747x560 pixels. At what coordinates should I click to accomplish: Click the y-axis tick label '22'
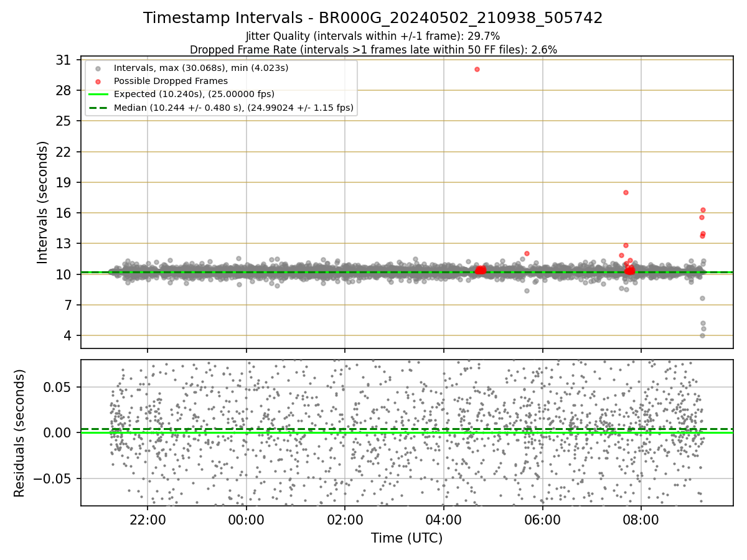63,152
